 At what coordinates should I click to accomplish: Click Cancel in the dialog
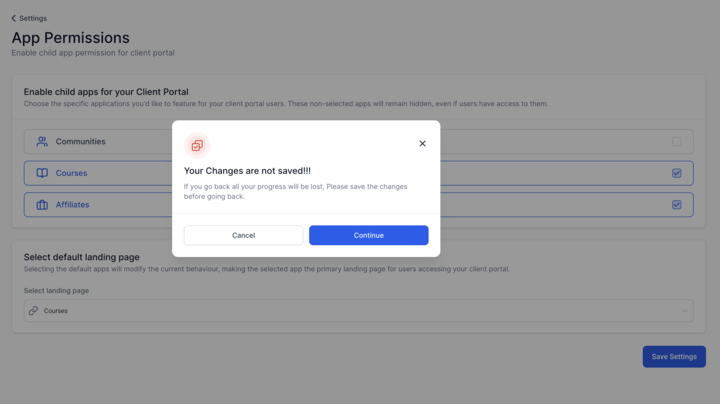[243, 235]
